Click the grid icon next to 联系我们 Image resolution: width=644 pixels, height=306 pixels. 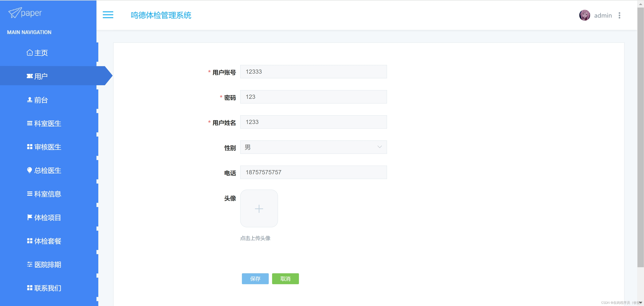(30, 288)
